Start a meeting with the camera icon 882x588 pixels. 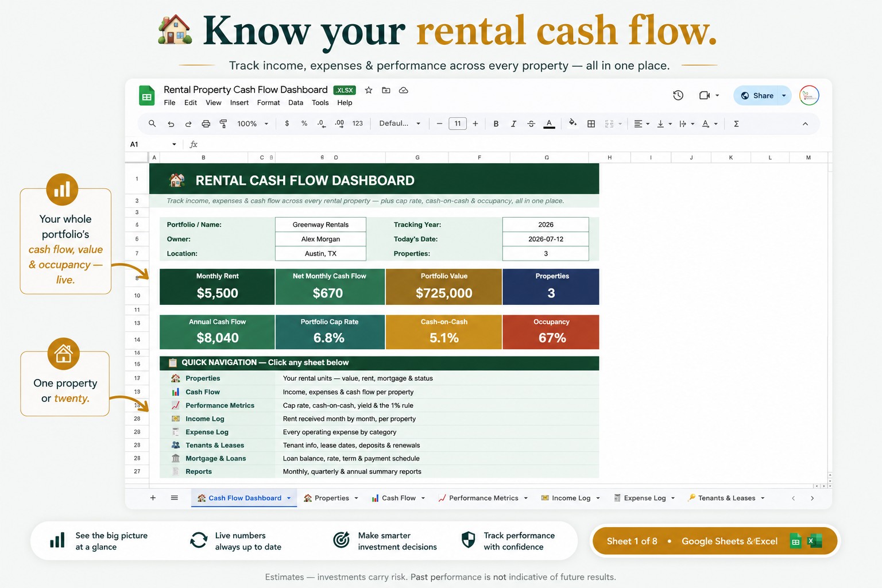[705, 95]
